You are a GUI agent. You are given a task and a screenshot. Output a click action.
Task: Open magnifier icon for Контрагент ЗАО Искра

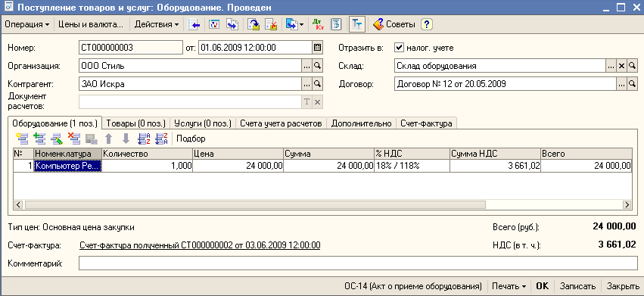point(317,84)
